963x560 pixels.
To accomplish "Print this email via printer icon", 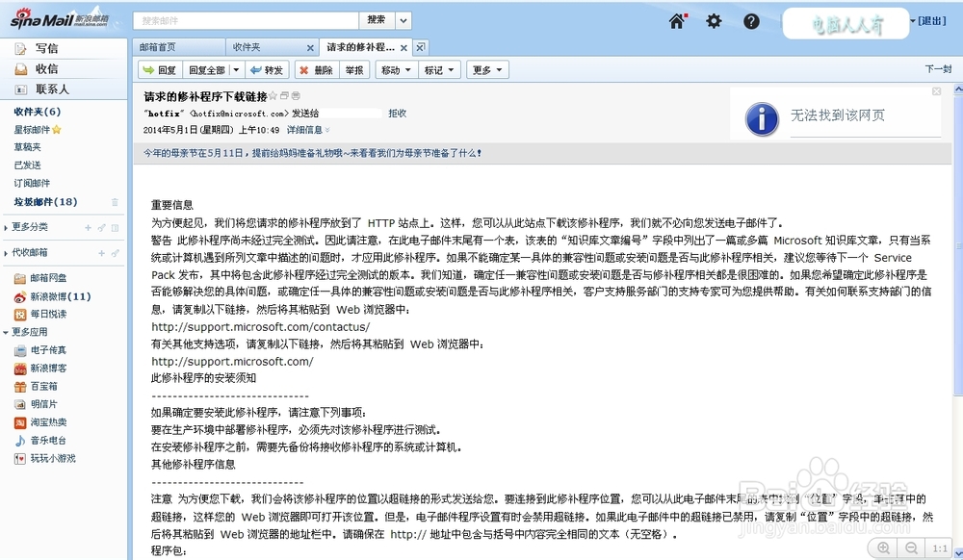I will pyautogui.click(x=296, y=95).
